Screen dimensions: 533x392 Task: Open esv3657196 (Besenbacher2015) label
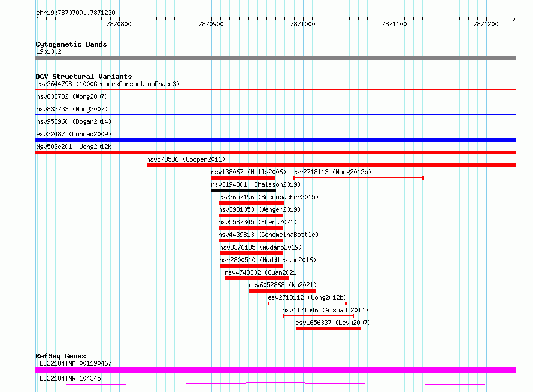click(268, 197)
